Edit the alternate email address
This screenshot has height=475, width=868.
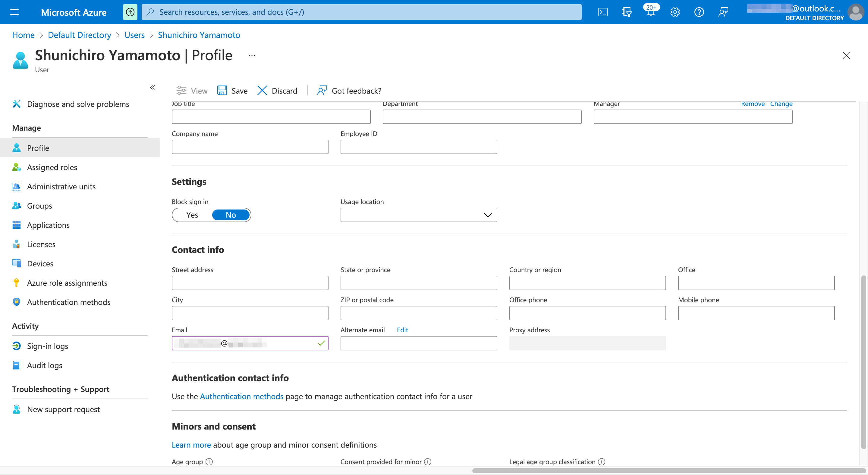[402, 330]
